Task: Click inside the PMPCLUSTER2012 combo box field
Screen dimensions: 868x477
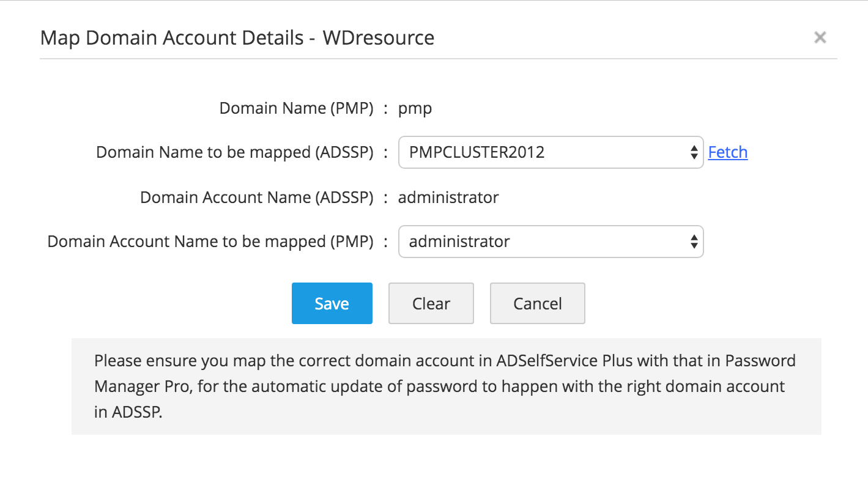Action: (520, 152)
